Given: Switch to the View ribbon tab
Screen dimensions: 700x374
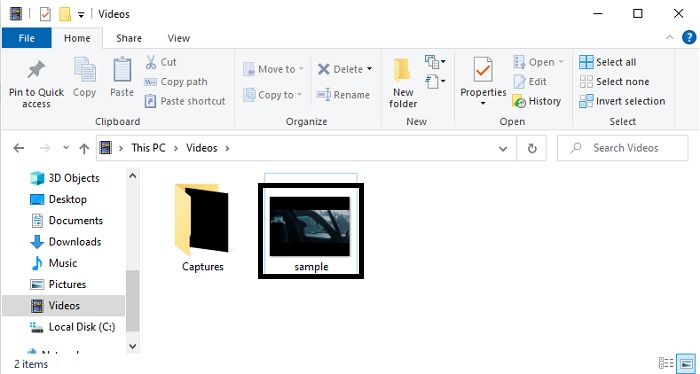Looking at the screenshot, I should 179,38.
